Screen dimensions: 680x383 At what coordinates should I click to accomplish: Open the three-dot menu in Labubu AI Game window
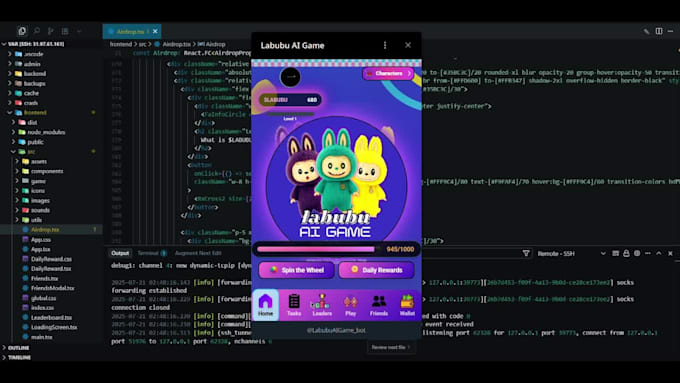pyautogui.click(x=385, y=45)
